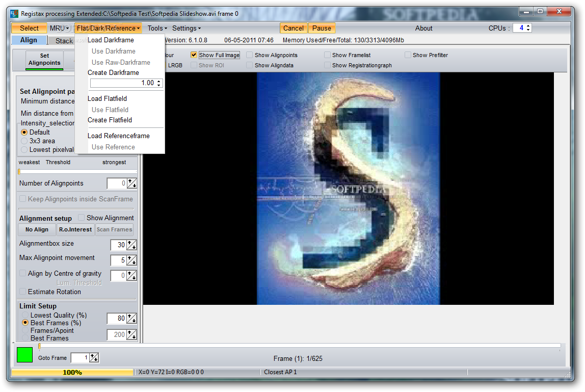
Task: Click stepper arrows beside the 80 percent value
Action: (131, 319)
